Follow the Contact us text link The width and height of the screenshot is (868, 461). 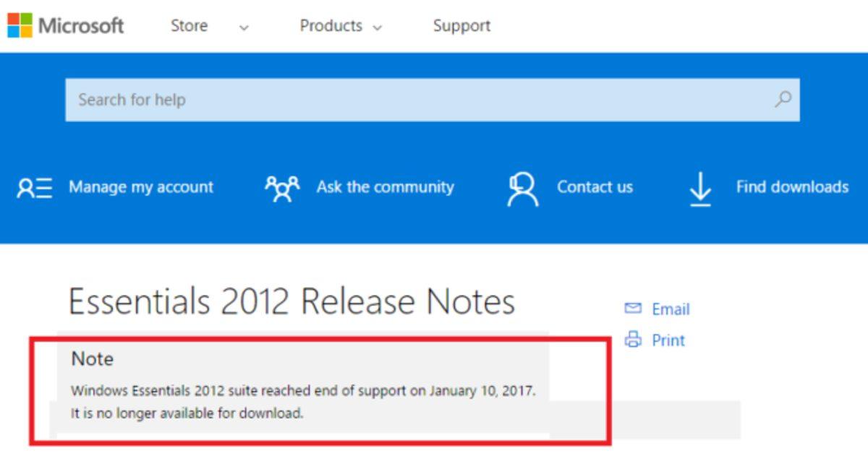595,187
